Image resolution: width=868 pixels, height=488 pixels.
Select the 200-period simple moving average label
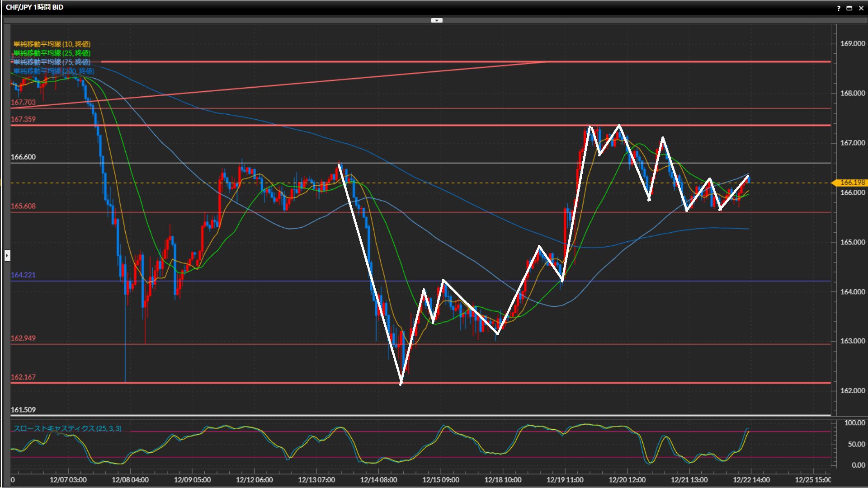(x=54, y=71)
